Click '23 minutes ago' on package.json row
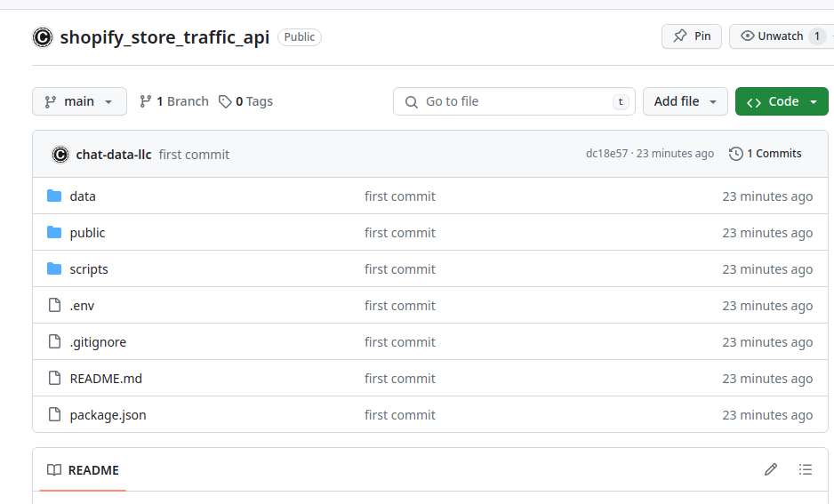The image size is (834, 504). coord(767,415)
